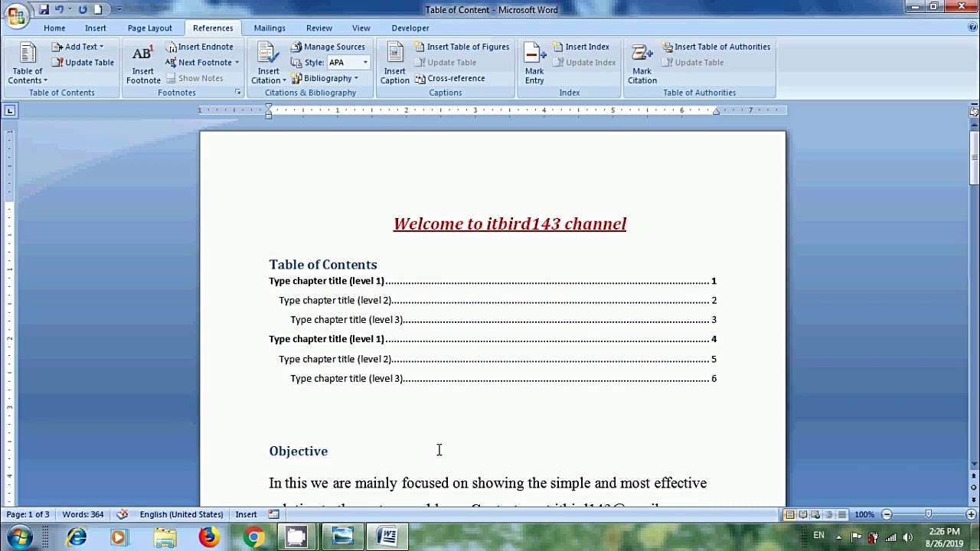The height and width of the screenshot is (551, 980).
Task: Change citation Style from APA
Action: (x=348, y=63)
